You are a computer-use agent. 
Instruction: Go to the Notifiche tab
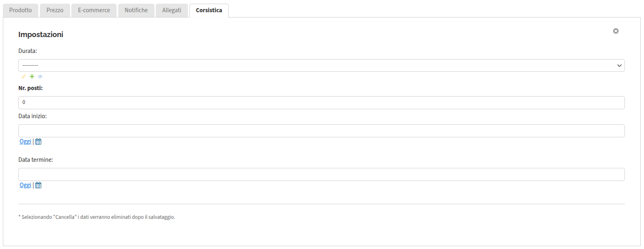pos(136,10)
